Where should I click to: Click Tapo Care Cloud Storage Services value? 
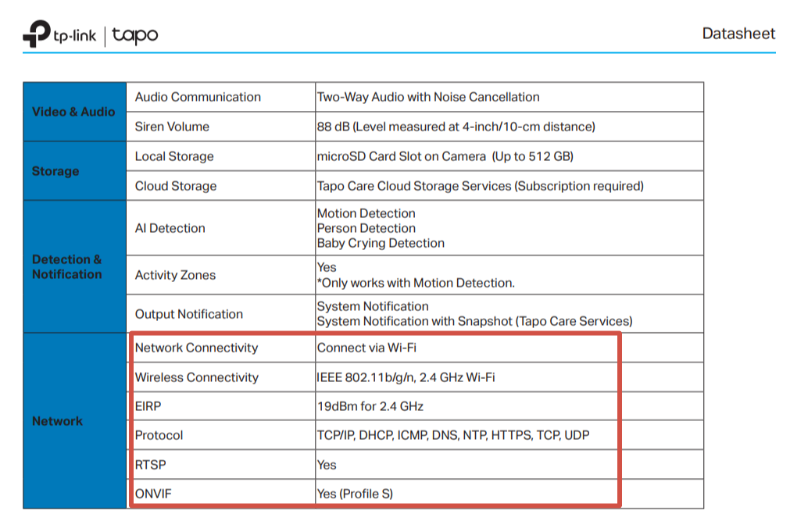(480, 186)
